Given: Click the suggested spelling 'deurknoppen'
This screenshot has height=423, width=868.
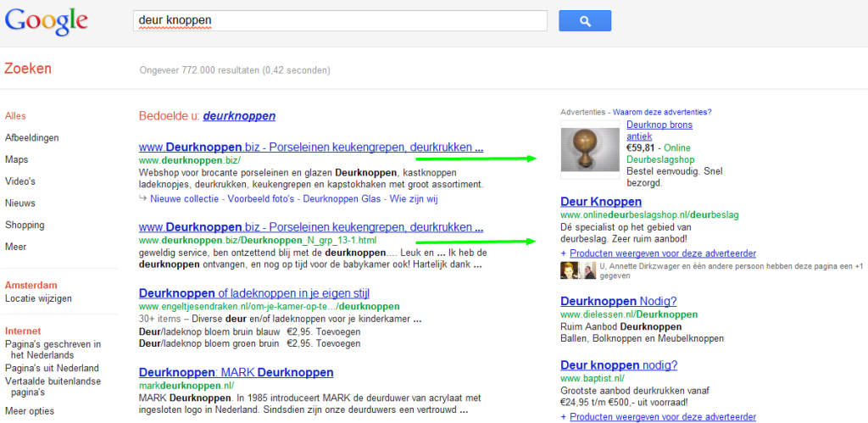Looking at the screenshot, I should tap(239, 116).
